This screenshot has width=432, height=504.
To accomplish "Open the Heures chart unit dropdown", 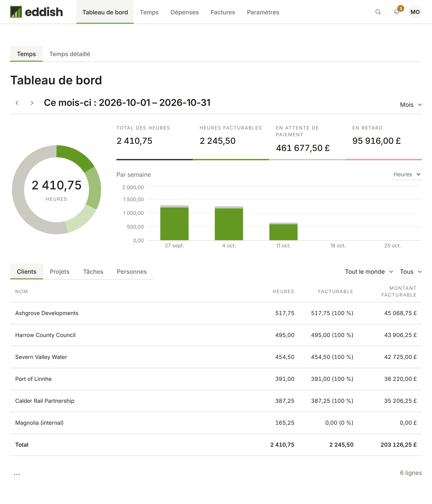I will tap(407, 174).
